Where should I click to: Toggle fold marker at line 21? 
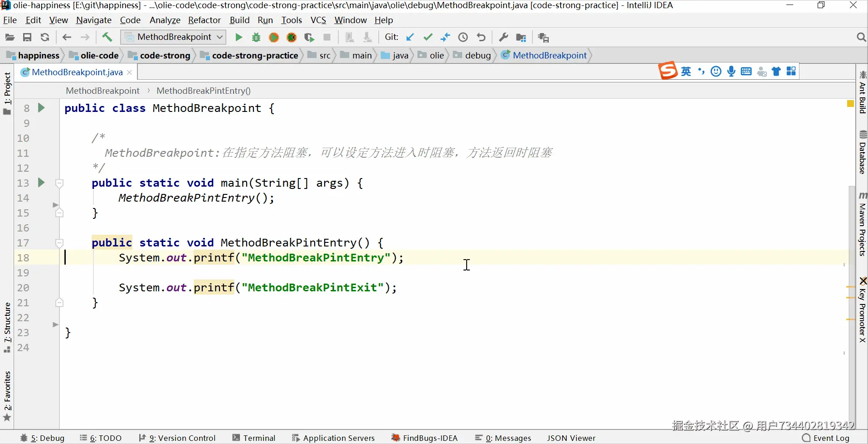click(59, 303)
